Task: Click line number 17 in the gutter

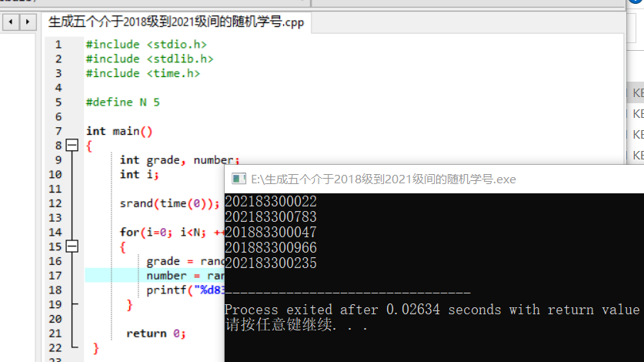Action: point(55,276)
